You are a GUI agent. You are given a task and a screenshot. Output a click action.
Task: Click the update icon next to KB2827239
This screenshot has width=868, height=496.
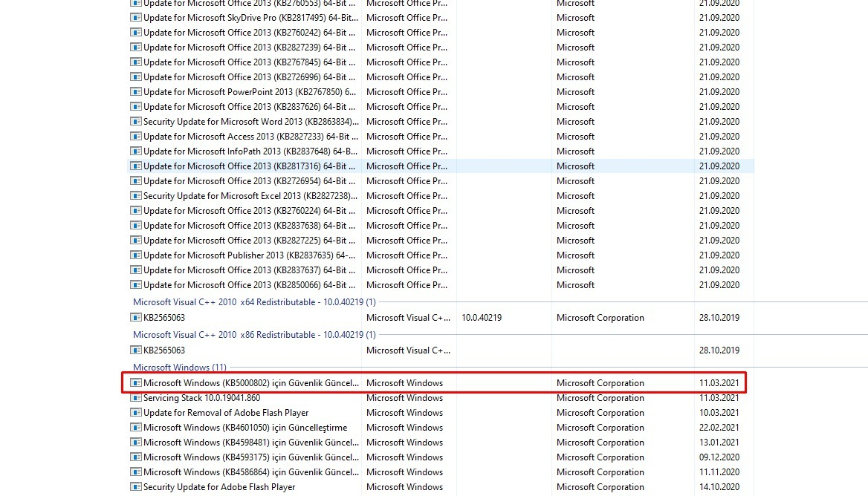(x=135, y=47)
